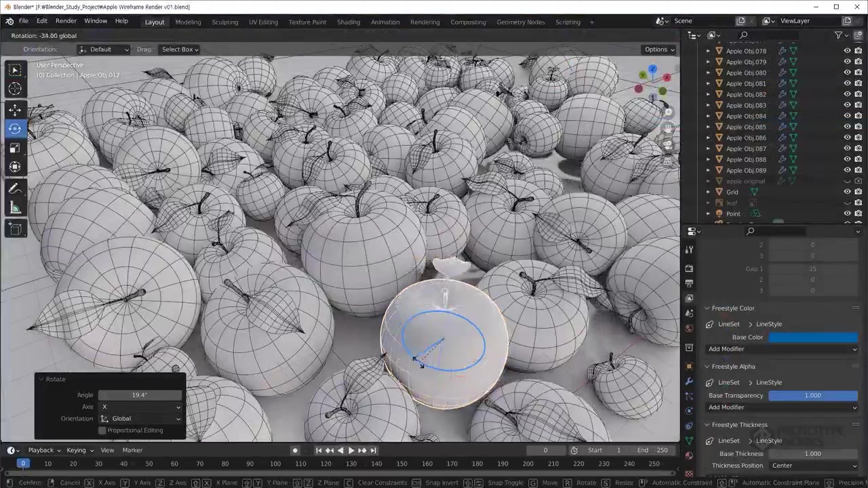
Task: Click Add Modifier under Freestyle Color
Action: click(x=781, y=349)
